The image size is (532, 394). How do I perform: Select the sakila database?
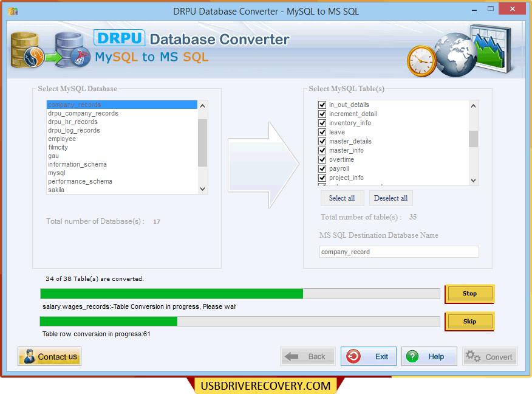[x=122, y=190]
